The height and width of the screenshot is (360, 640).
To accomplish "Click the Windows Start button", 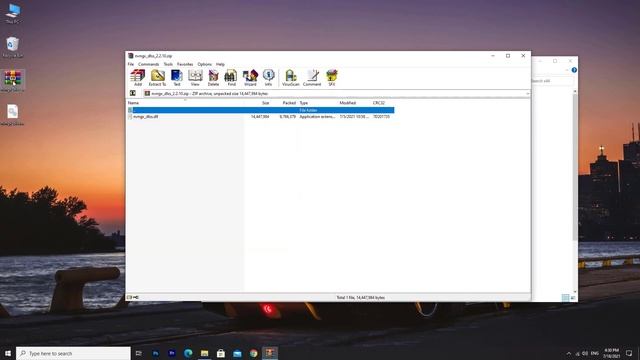I will (x=8, y=353).
